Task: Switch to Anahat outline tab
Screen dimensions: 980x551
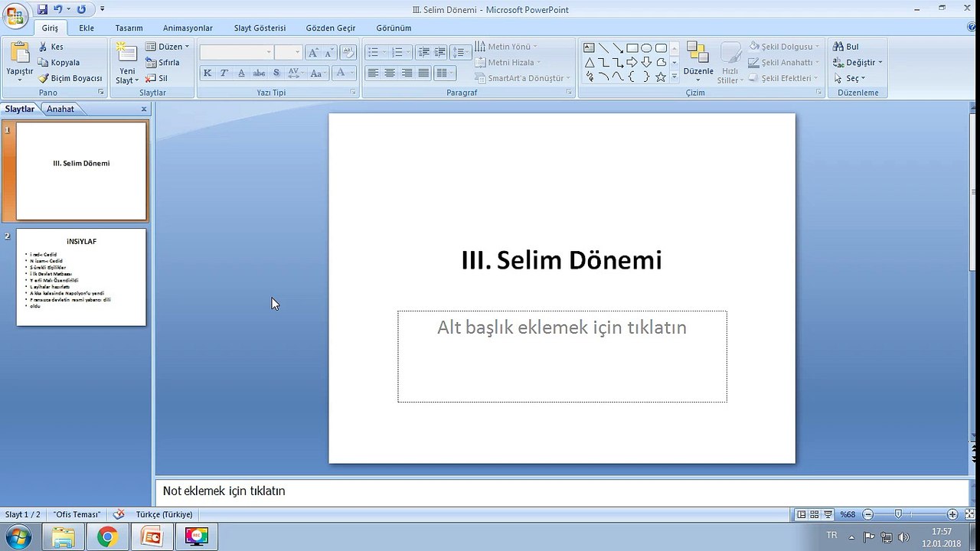Action: click(x=60, y=109)
